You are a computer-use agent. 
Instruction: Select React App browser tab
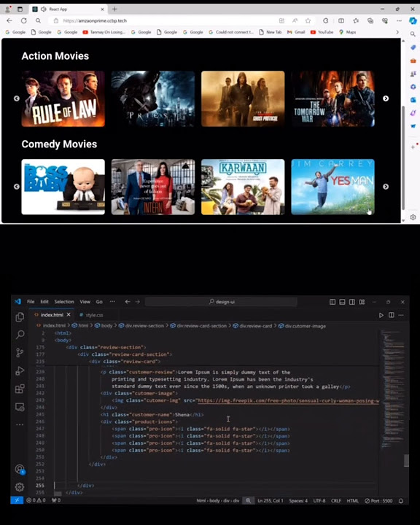(69, 9)
